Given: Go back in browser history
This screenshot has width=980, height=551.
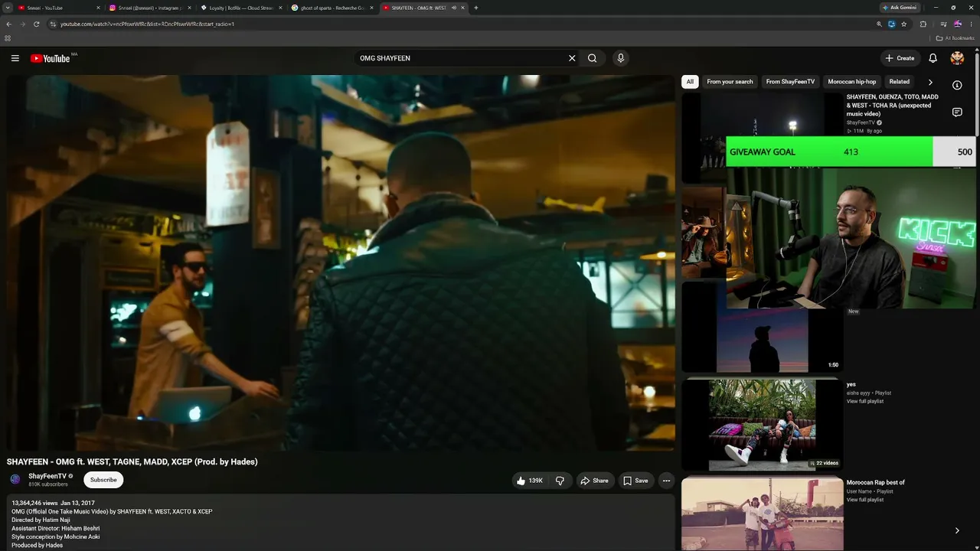Looking at the screenshot, I should point(8,24).
